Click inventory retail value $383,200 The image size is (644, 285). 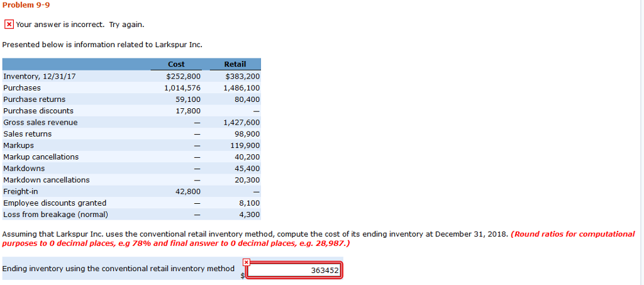click(243, 76)
